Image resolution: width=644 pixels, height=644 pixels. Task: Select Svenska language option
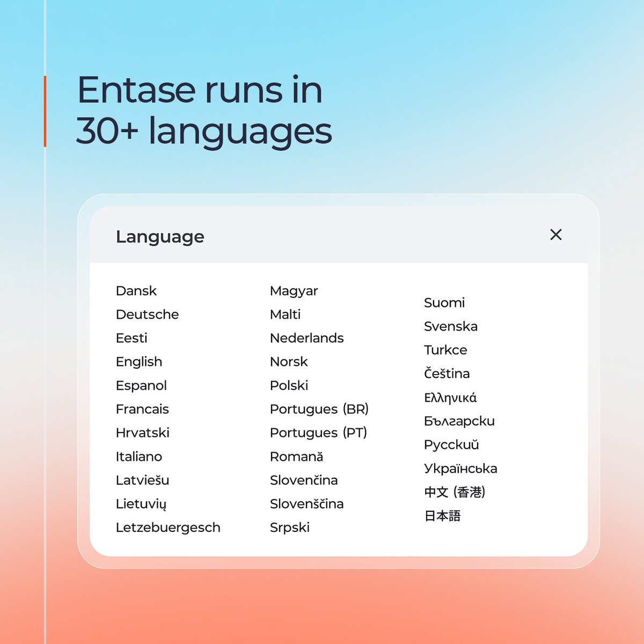tap(451, 326)
